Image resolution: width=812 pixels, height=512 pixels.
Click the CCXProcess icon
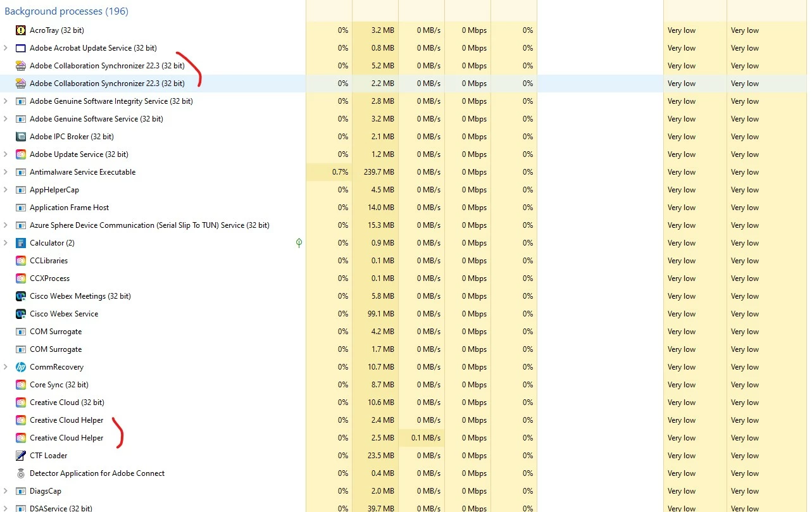point(20,278)
